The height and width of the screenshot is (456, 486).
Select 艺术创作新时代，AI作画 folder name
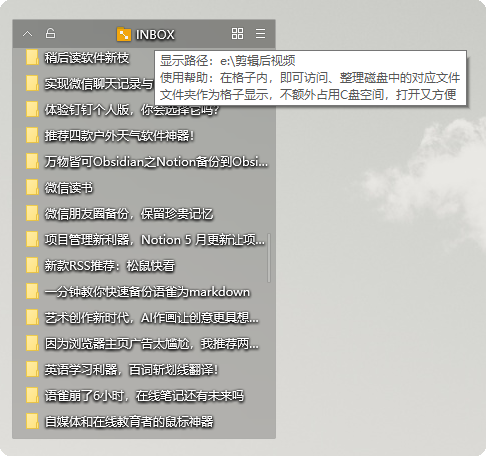pyautogui.click(x=152, y=318)
